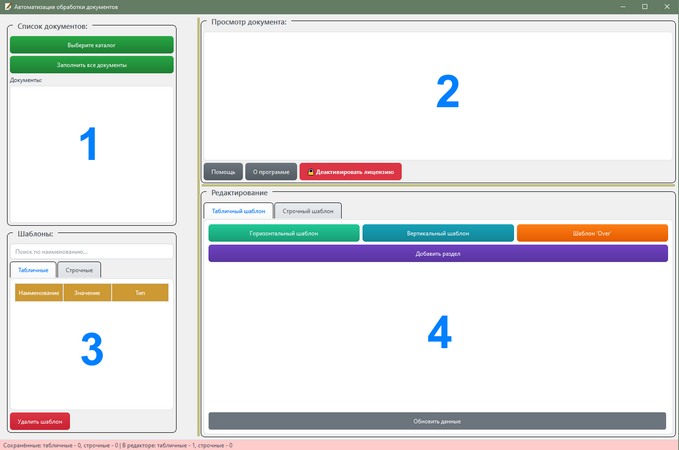Add a Вертикальный шаблон
The image size is (679, 450).
[x=438, y=233]
